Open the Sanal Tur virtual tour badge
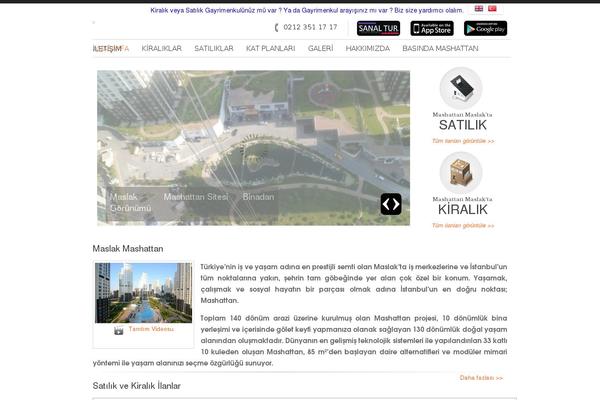Image resolution: width=600 pixels, height=400 pixels. [378, 28]
